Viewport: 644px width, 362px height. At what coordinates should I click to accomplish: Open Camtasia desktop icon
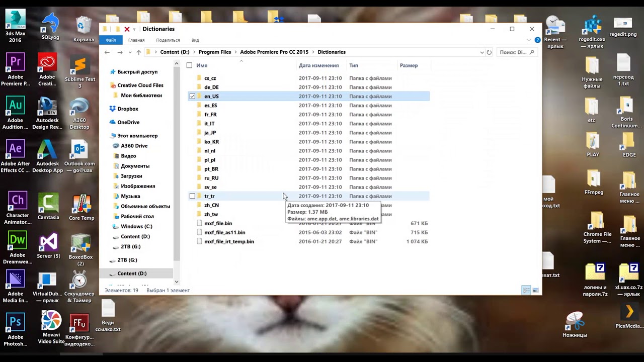coord(48,207)
